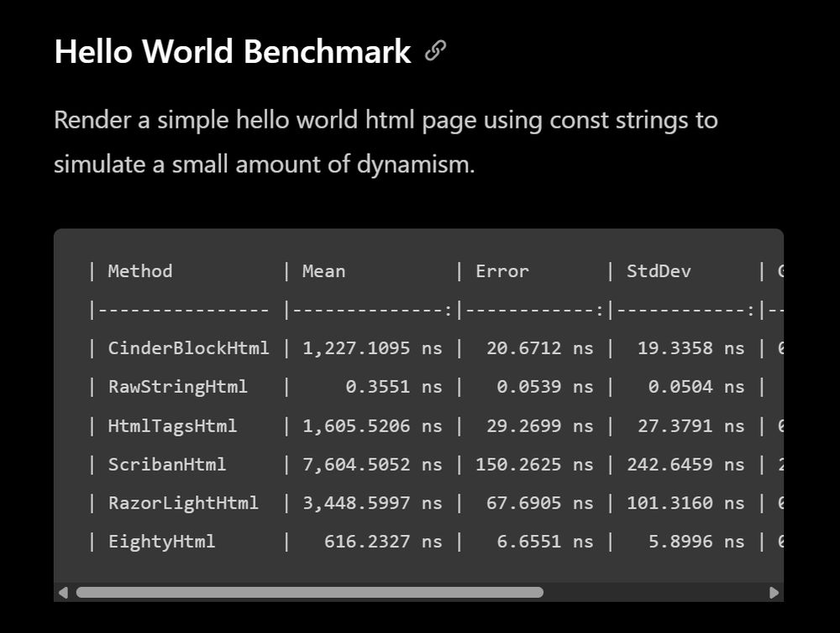Click the left scroll arrow of the table
Image resolution: width=840 pixels, height=633 pixels.
(63, 593)
